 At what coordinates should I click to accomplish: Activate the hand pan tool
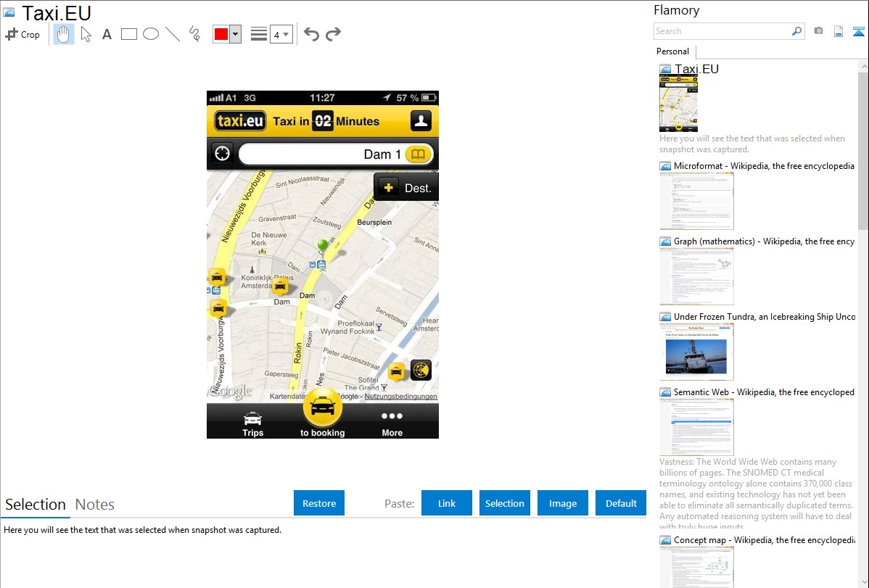[63, 34]
